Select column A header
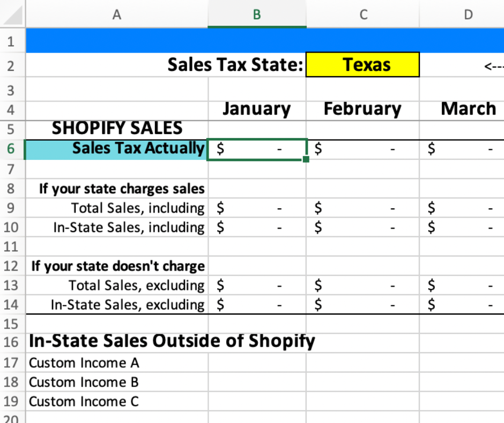This screenshot has height=423, width=504. (x=116, y=14)
